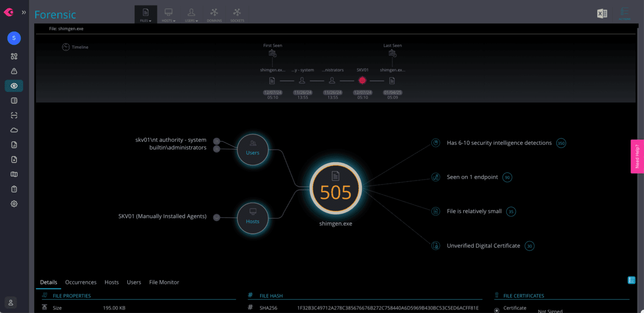The height and width of the screenshot is (313, 644).
Task: Switch to the Occurrences tab
Action: coord(80,282)
